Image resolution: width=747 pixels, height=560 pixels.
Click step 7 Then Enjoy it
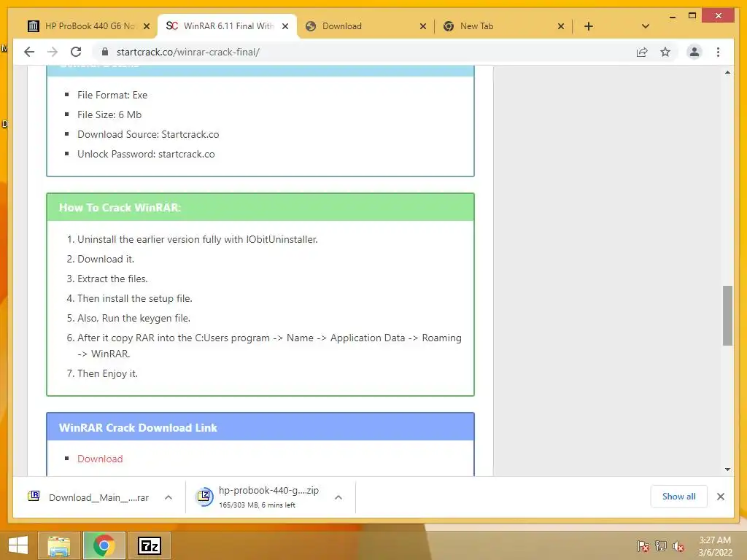click(x=107, y=374)
